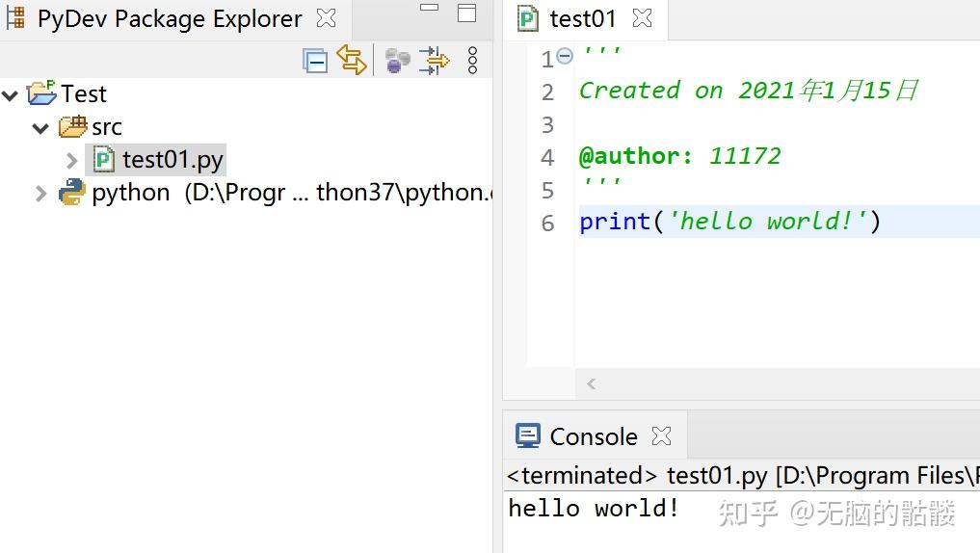Viewport: 980px width, 553px height.
Task: Select the python interpreter path entry
Action: pyautogui.click(x=291, y=193)
